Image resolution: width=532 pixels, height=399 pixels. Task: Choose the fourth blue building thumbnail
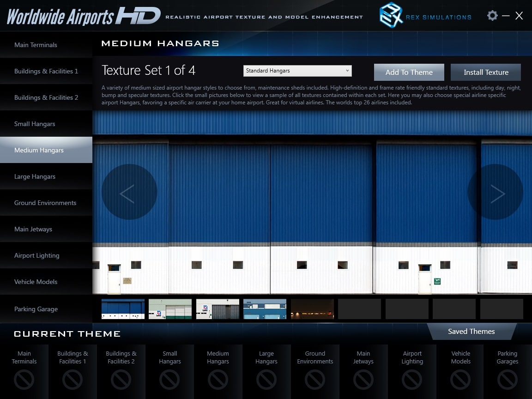click(x=265, y=309)
